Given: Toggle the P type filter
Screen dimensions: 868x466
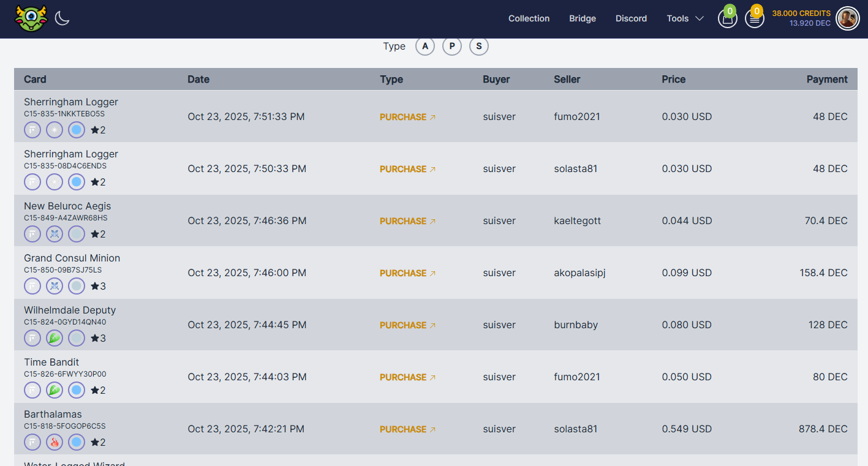Looking at the screenshot, I should [x=452, y=47].
